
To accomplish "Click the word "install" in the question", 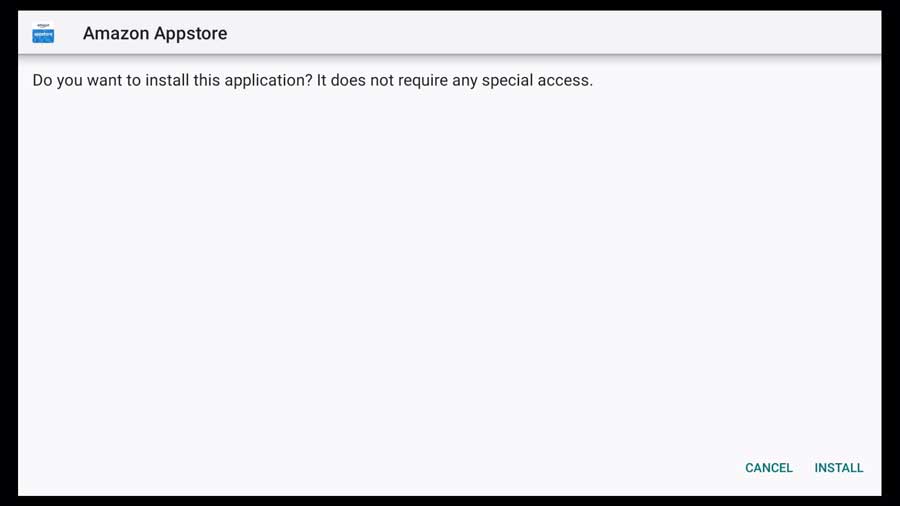I will click(166, 80).
